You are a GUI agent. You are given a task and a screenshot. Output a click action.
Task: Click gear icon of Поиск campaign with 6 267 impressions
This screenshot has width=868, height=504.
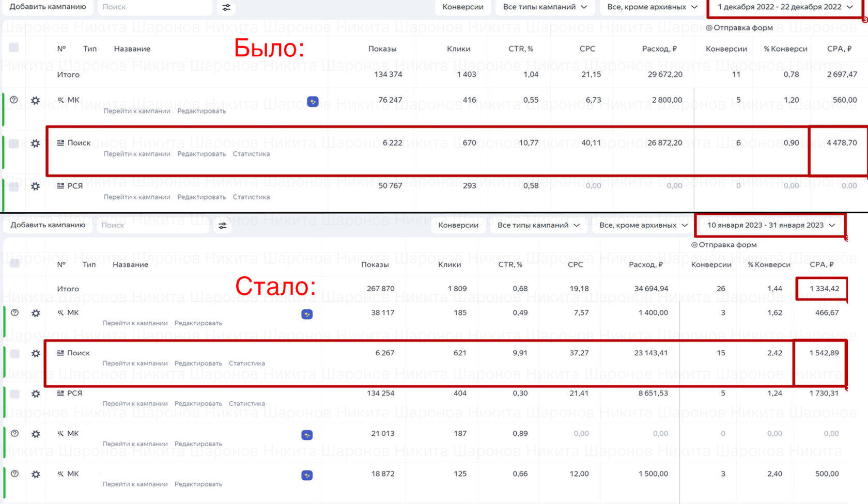click(x=36, y=354)
